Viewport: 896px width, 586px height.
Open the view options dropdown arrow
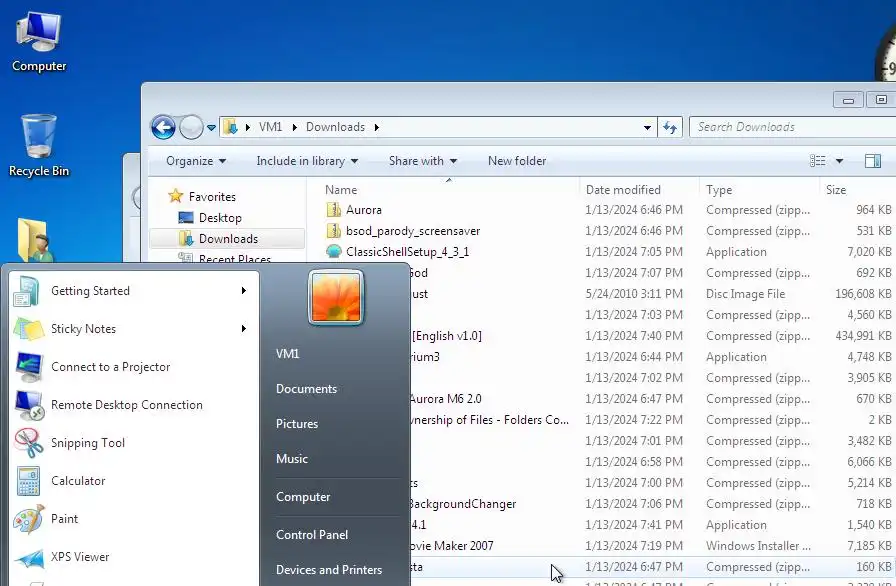pos(839,161)
